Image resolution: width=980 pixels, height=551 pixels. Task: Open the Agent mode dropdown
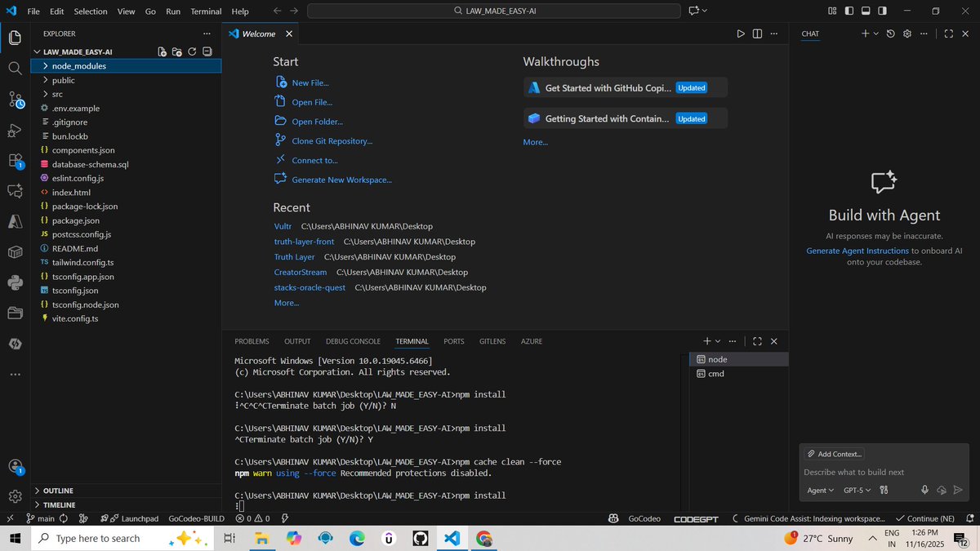coord(820,490)
